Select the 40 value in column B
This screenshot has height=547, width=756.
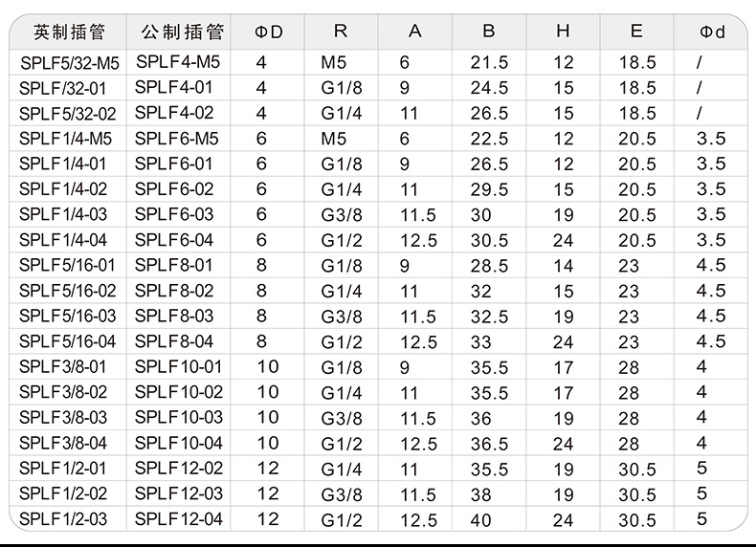tap(480, 520)
